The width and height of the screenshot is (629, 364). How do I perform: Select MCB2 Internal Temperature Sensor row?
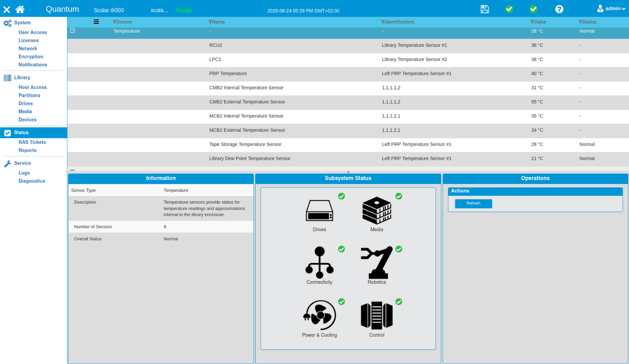point(348,116)
